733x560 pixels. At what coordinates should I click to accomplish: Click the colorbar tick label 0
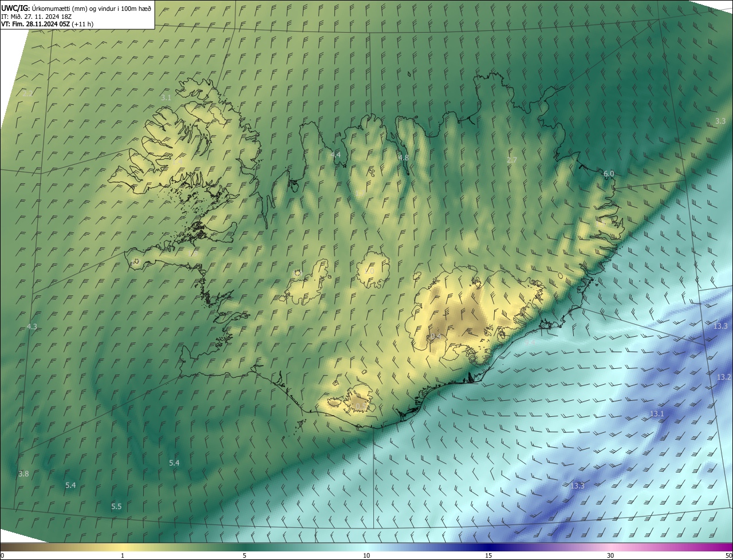pyautogui.click(x=2, y=555)
